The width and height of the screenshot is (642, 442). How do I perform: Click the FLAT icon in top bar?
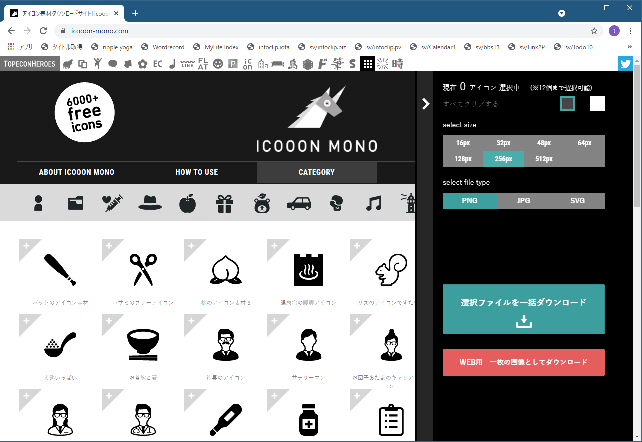click(203, 64)
